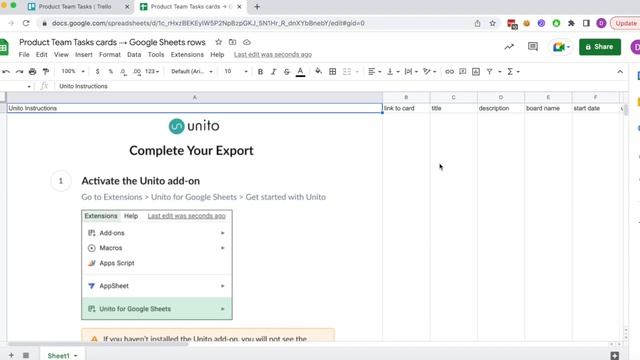The height and width of the screenshot is (360, 640).
Task: Format as currency with dollar icon
Action: [97, 71]
